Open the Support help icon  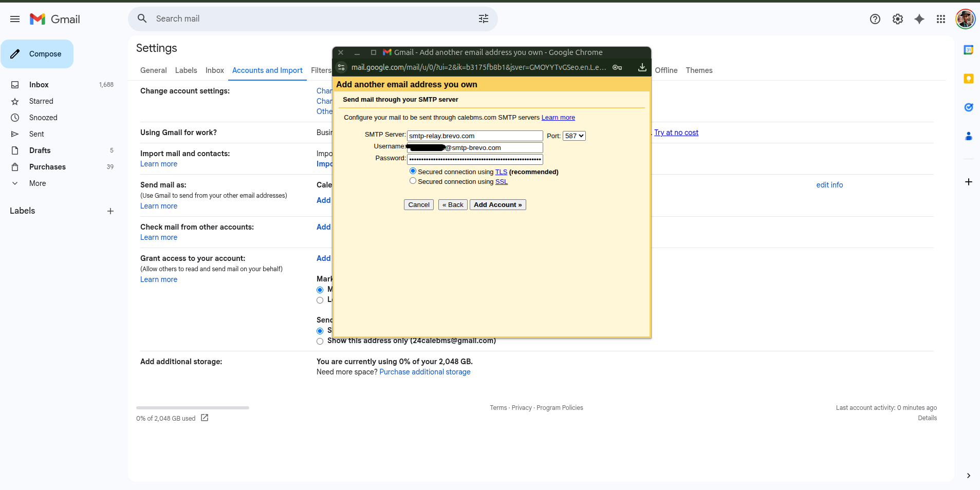coord(875,19)
